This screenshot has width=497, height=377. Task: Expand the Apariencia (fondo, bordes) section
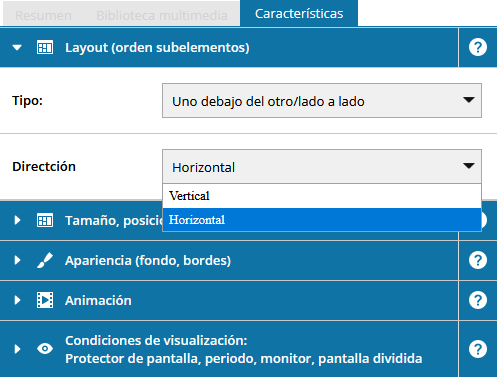pyautogui.click(x=17, y=260)
